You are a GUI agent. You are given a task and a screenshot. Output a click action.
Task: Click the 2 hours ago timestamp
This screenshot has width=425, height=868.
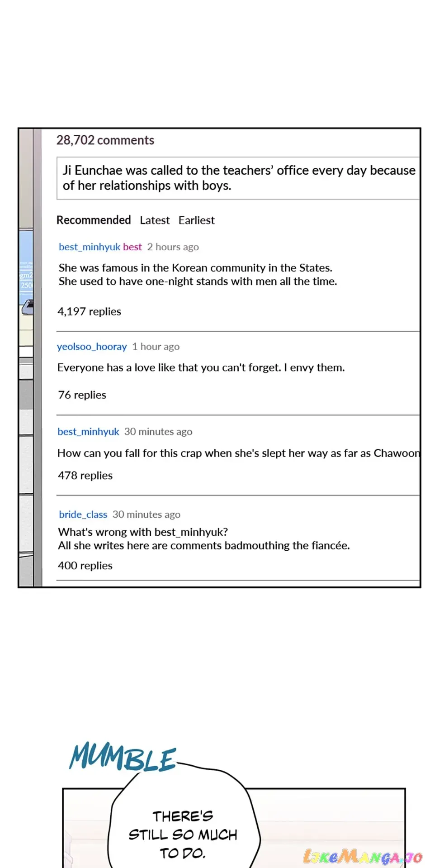(173, 247)
